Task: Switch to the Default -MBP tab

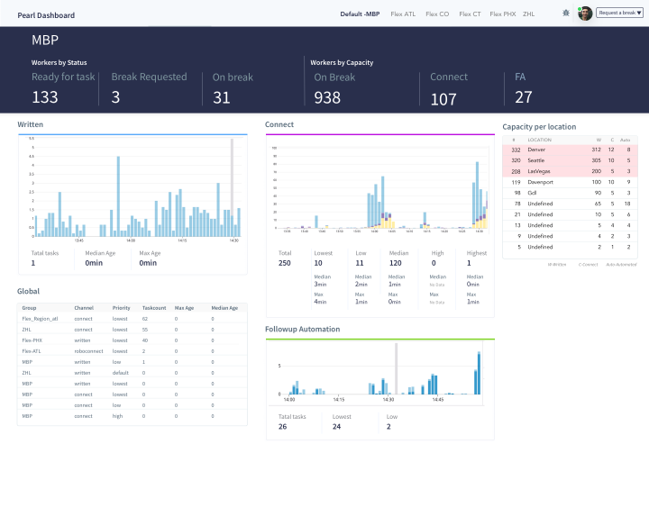Action: coord(360,15)
